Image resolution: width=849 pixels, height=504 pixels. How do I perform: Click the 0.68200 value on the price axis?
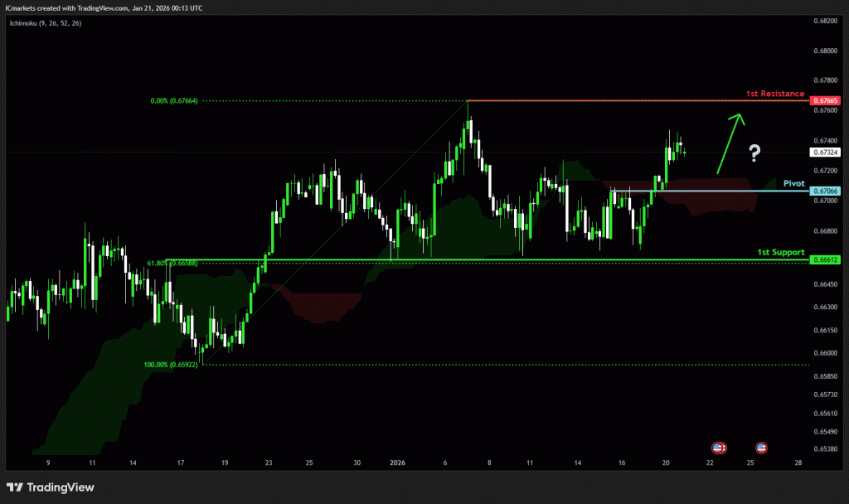click(x=825, y=21)
